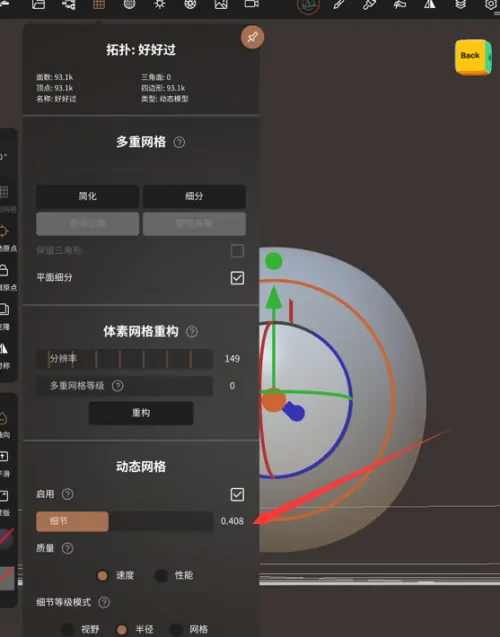The height and width of the screenshot is (637, 500).
Task: Click the 名称: 好好过 text
Action: [x=56, y=99]
